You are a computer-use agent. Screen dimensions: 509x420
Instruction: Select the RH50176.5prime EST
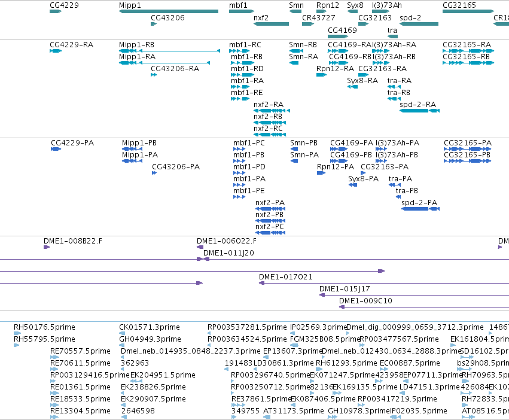coord(17,333)
